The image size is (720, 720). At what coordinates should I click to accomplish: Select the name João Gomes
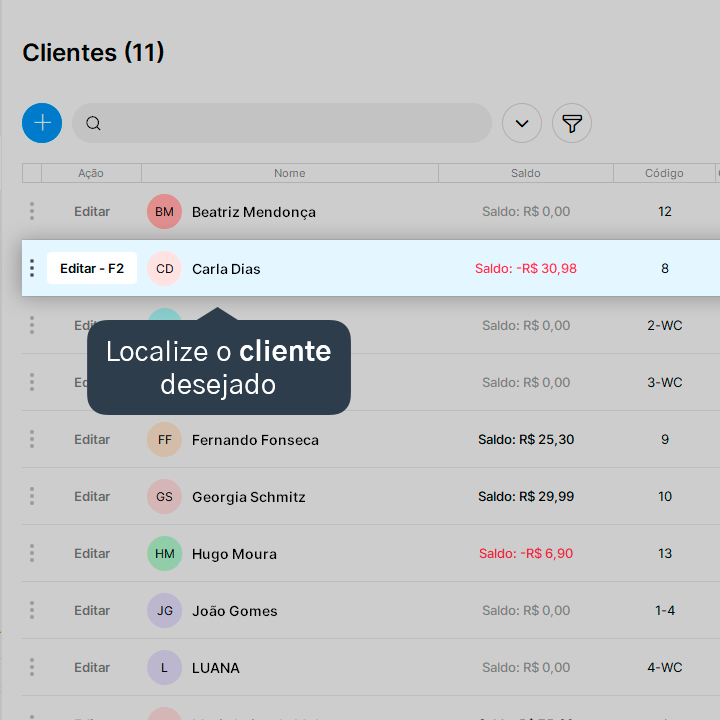[x=234, y=611]
